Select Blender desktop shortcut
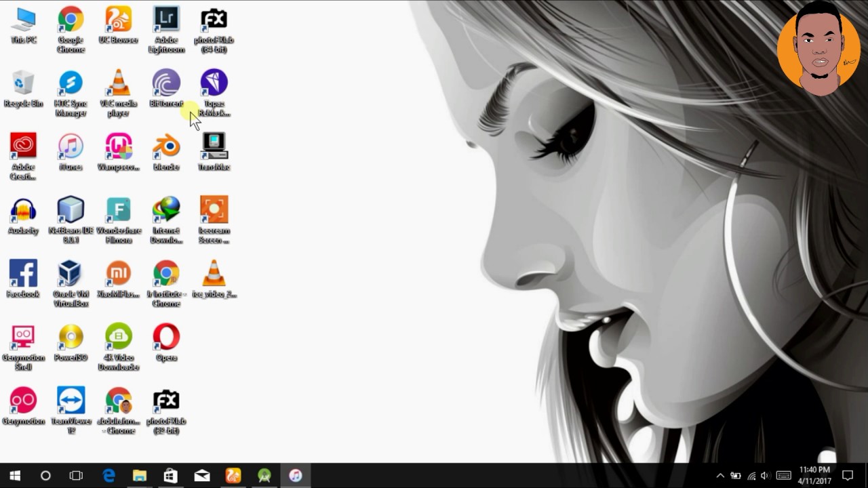Image resolution: width=868 pixels, height=488 pixels. [x=166, y=152]
